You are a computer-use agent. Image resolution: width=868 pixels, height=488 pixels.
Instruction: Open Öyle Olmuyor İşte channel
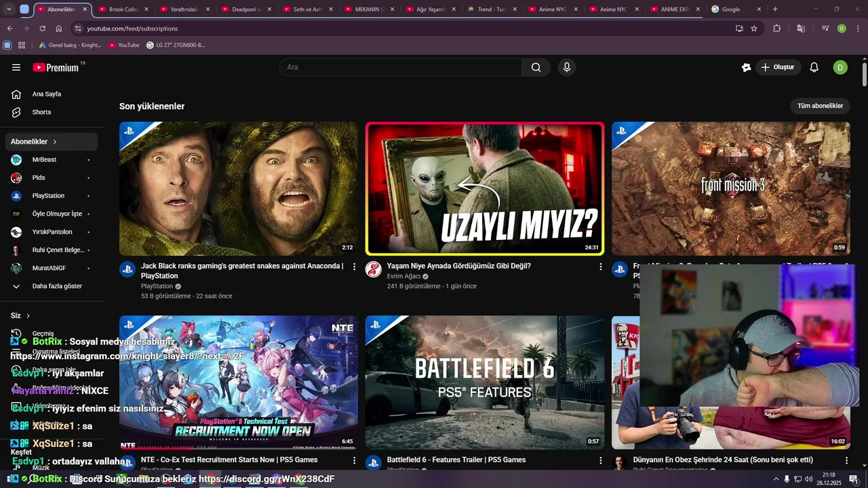pyautogui.click(x=52, y=213)
